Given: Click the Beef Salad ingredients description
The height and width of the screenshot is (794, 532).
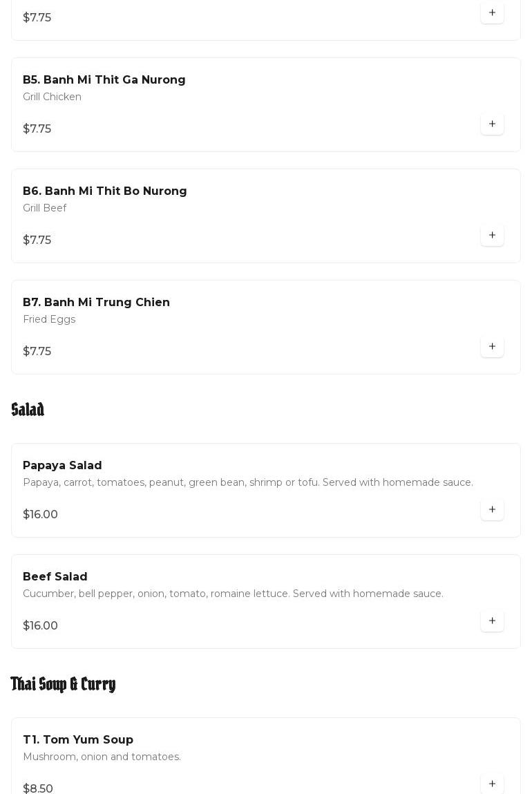Looking at the screenshot, I should pos(233,594).
